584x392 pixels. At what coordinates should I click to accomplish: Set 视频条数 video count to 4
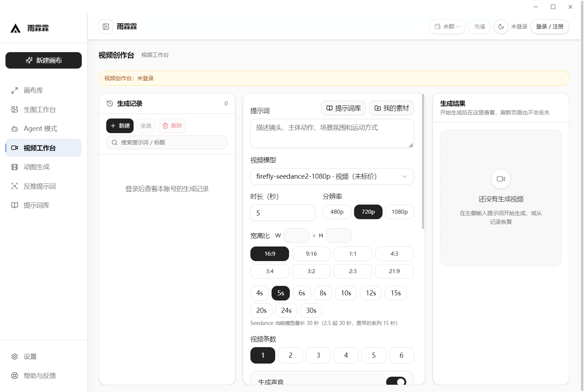346,356
